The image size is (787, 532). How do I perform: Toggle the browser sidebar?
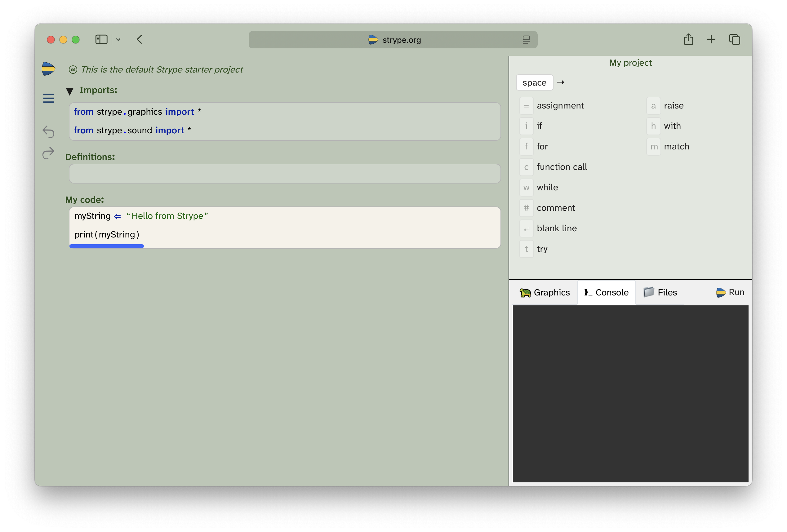point(101,40)
